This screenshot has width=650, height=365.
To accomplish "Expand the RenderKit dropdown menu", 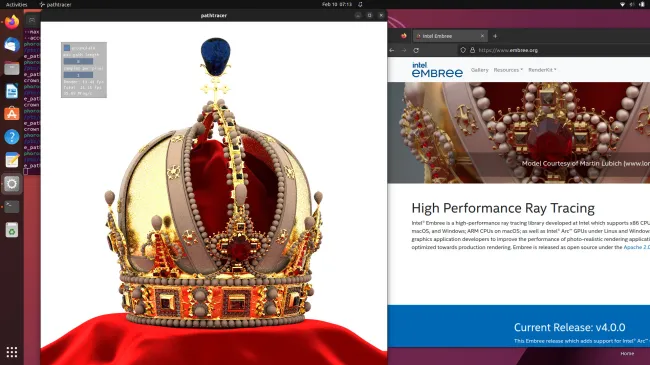I will tap(542, 70).
